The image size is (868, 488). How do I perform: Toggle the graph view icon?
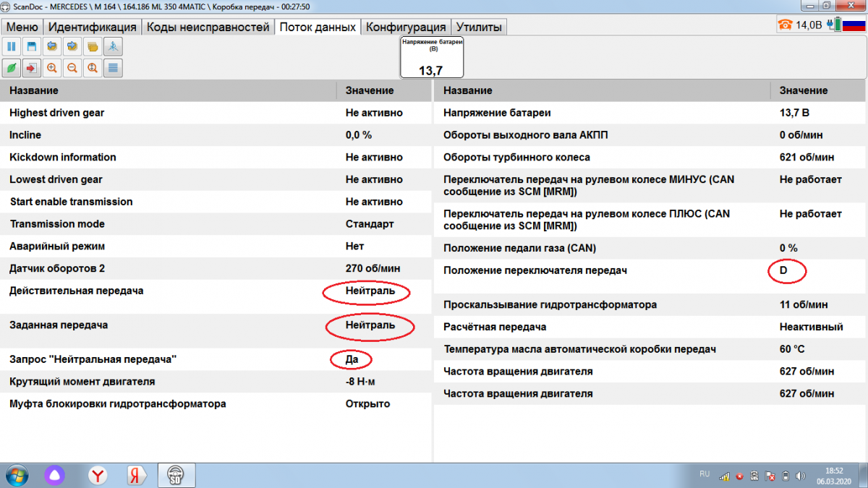113,47
